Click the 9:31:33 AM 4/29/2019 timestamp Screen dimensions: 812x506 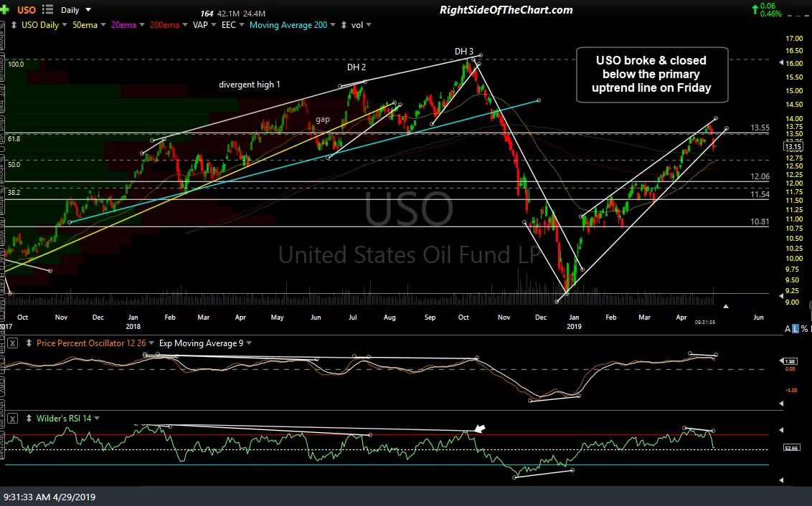(49, 497)
